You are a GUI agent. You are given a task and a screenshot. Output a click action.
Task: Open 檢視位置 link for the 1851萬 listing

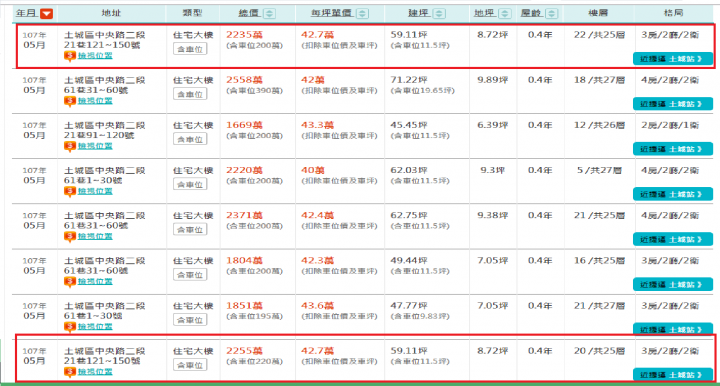pos(95,326)
